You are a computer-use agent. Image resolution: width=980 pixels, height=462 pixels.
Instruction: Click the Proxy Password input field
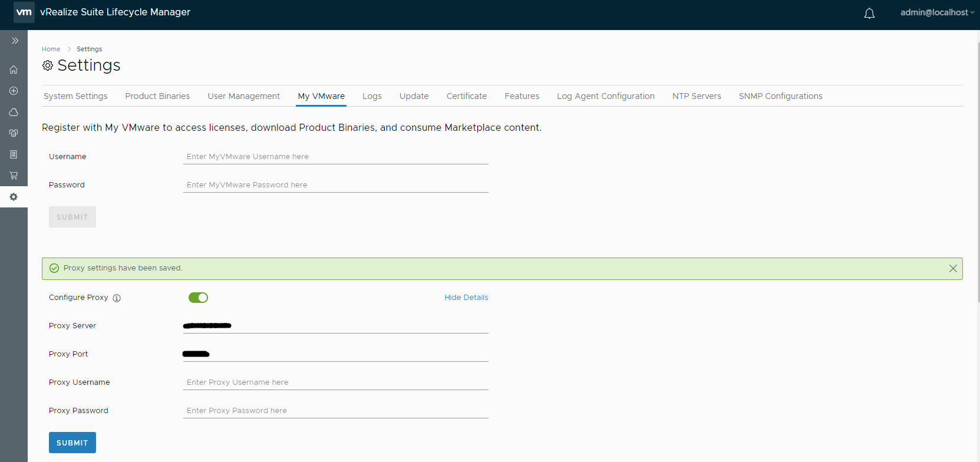click(335, 411)
